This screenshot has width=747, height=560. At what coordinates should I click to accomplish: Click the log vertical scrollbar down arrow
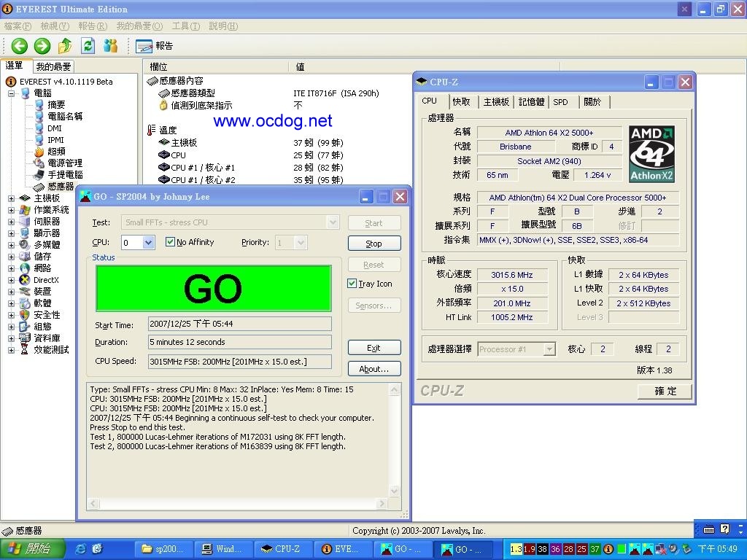point(395,490)
